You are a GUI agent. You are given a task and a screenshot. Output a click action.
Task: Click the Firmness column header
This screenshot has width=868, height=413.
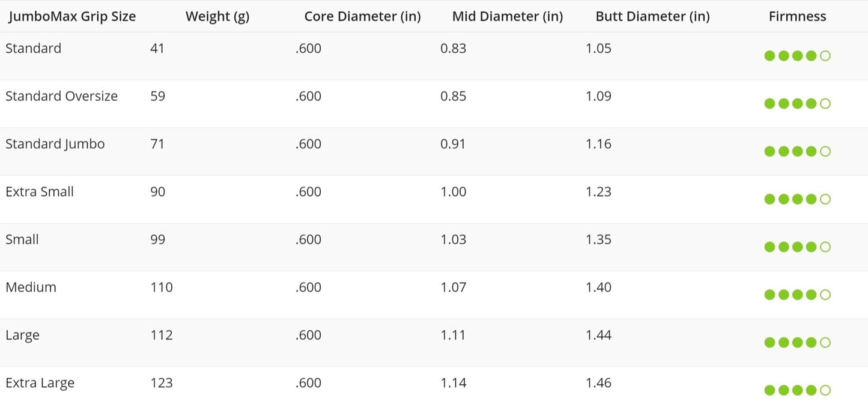point(798,17)
